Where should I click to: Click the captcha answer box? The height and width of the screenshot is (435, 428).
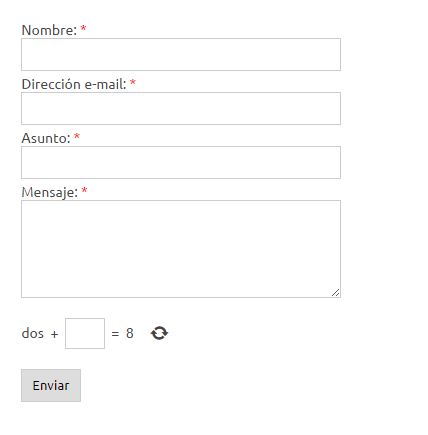coord(85,333)
